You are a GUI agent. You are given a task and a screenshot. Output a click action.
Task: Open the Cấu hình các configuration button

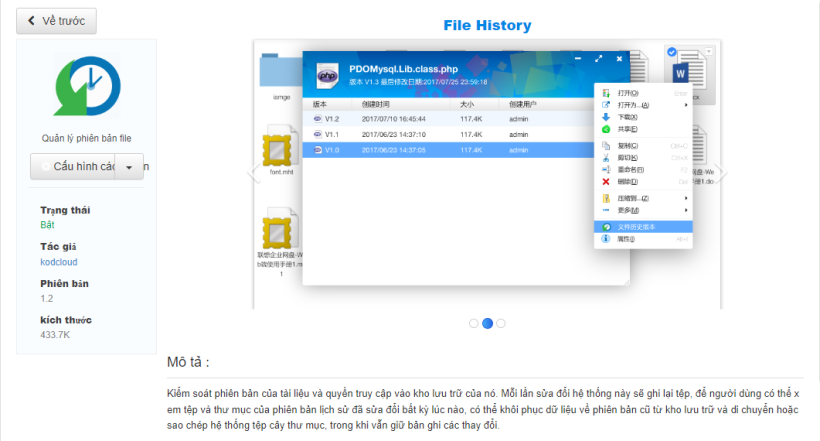[73, 166]
